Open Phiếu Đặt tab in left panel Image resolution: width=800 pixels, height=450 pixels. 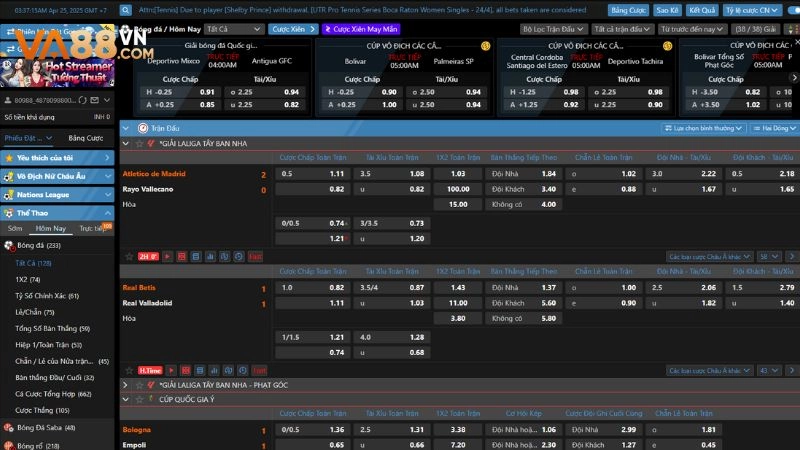[x=28, y=138]
